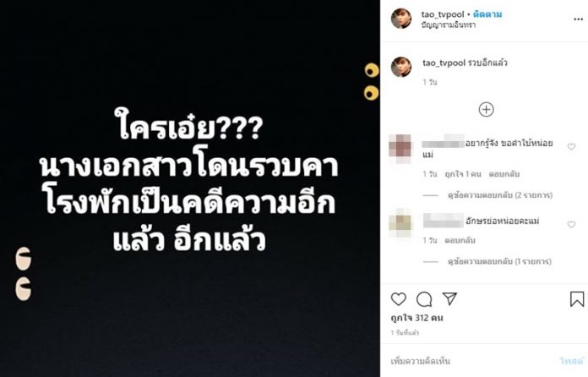Share post via paper plane icon
Viewport: 588px width, 377px height.
tap(449, 298)
